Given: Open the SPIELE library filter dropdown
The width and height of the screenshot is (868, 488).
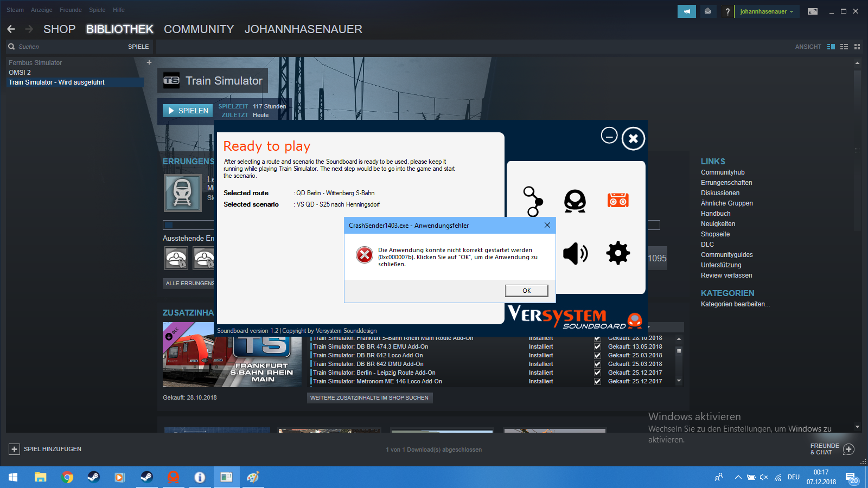Looking at the screenshot, I should point(138,47).
